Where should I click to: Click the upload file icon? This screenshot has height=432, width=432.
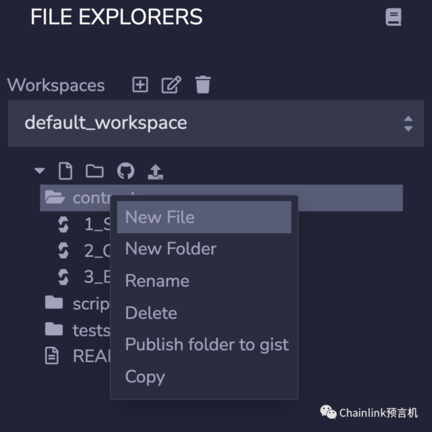coord(155,171)
